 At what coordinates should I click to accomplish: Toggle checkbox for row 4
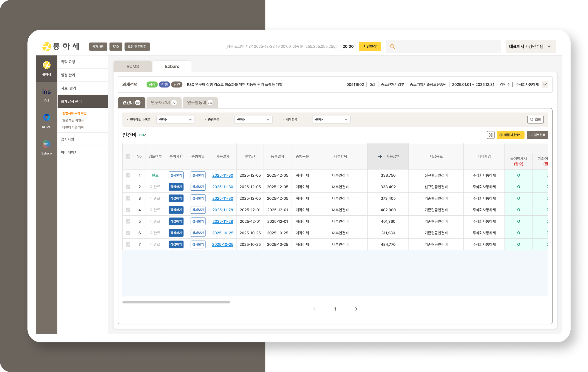coord(128,210)
